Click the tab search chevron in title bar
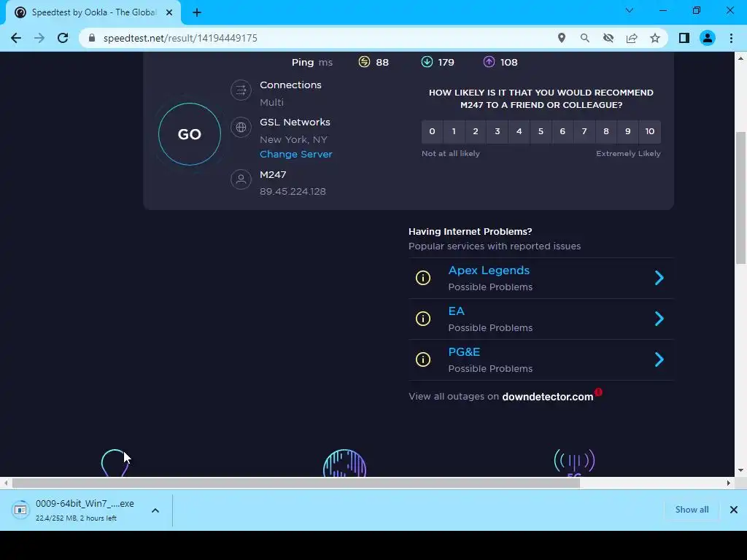This screenshot has height=560, width=747. click(630, 10)
